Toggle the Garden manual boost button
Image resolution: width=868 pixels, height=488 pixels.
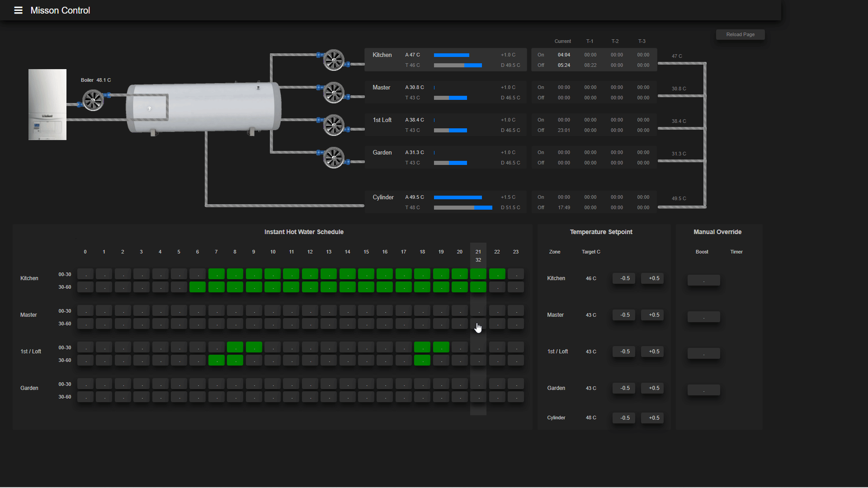point(704,390)
